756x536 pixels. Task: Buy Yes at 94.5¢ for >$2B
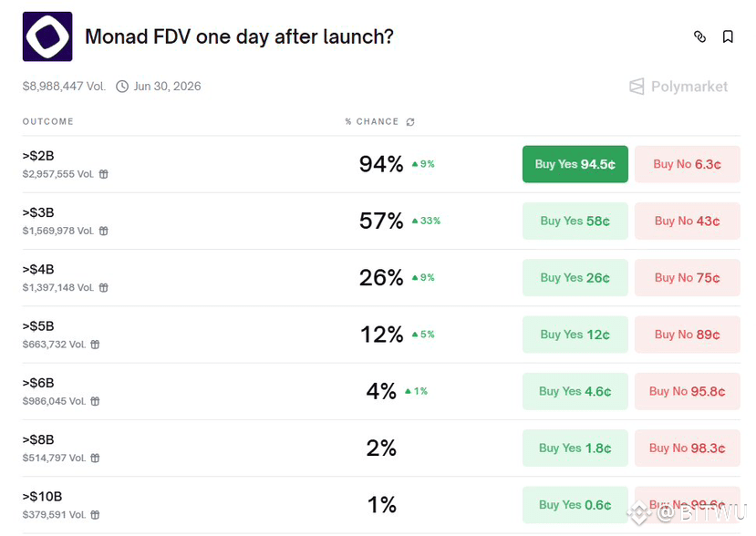pos(575,164)
